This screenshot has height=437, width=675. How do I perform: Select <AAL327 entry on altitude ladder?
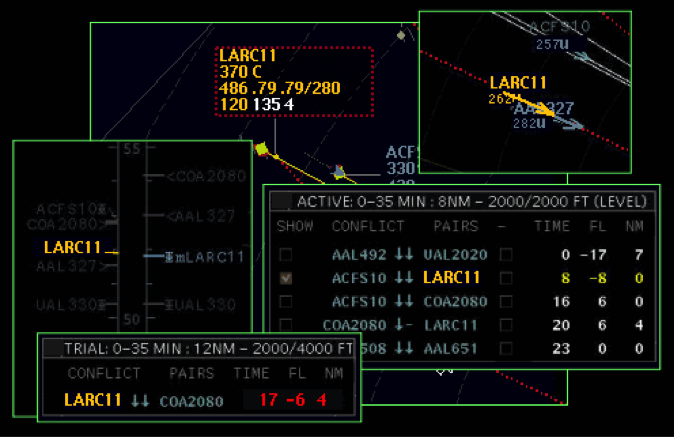(201, 216)
